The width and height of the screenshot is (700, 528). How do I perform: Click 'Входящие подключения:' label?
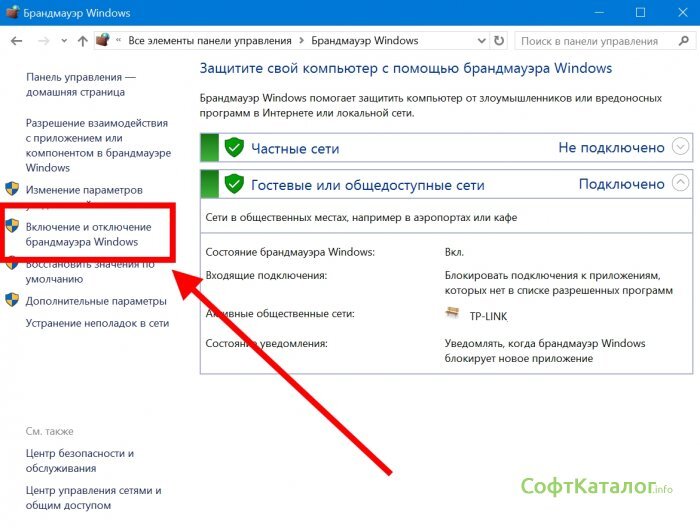266,275
